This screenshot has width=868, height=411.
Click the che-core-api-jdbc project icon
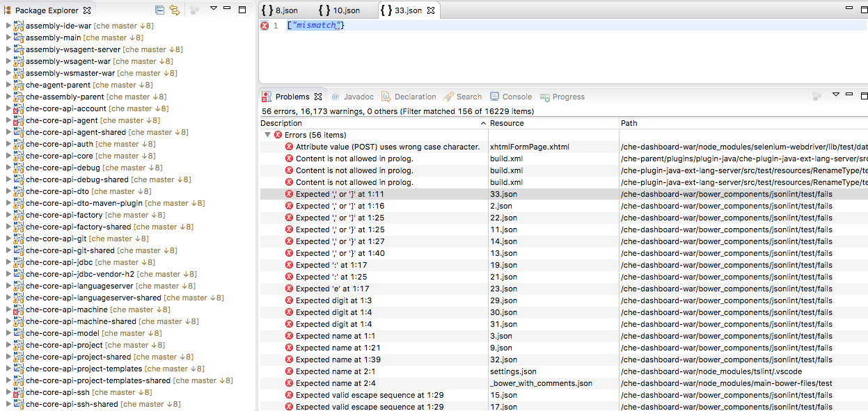(x=19, y=262)
